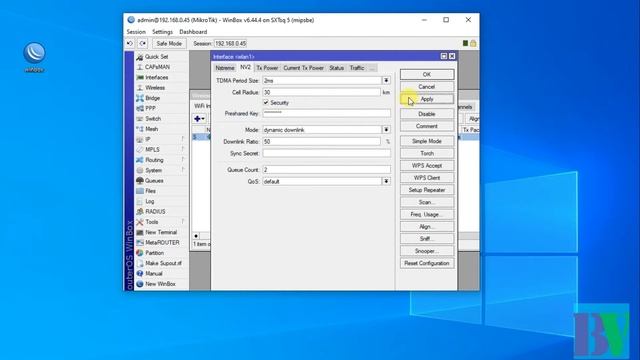Click the Session address field
This screenshot has width=640, height=360.
[x=231, y=43]
